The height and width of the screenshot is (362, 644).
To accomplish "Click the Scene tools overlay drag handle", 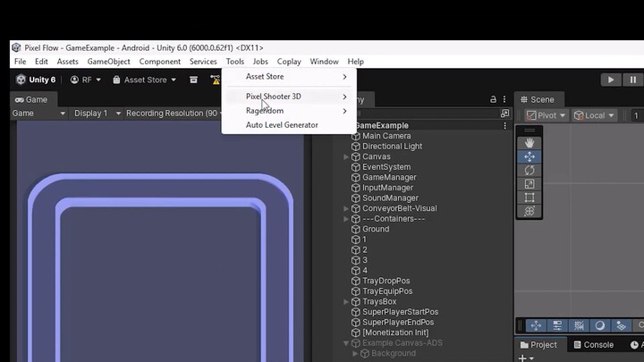I will pyautogui.click(x=530, y=130).
